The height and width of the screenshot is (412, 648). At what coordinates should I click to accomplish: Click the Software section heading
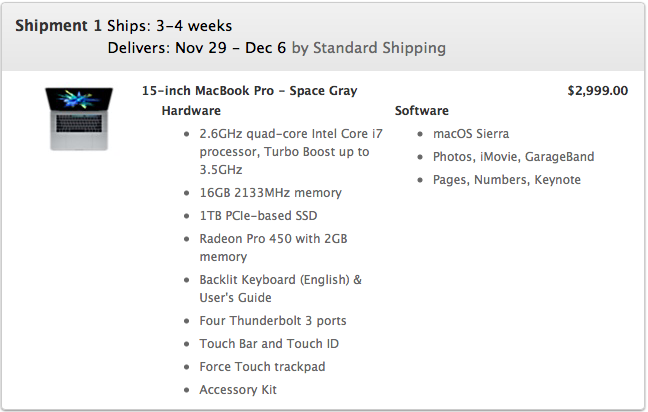421,111
